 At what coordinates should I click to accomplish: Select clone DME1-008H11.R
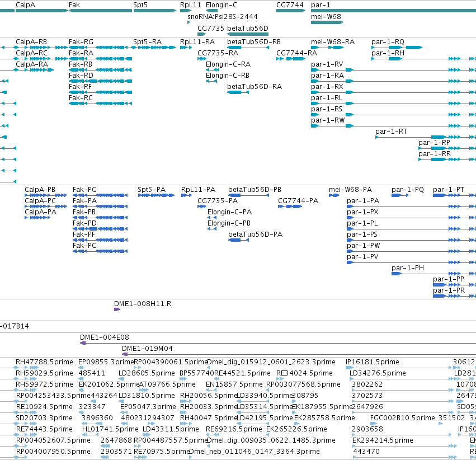[x=117, y=309]
